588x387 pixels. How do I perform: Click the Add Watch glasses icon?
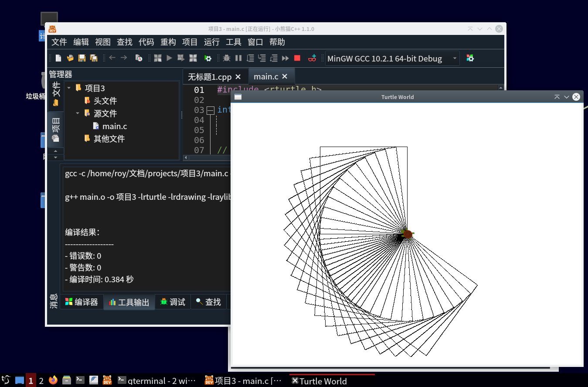point(312,58)
